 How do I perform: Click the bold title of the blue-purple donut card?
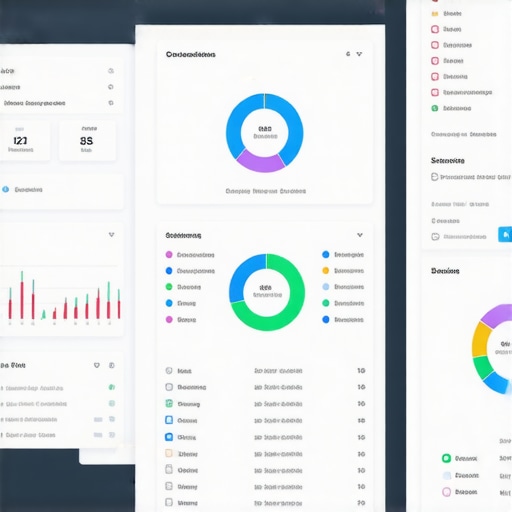(191, 54)
